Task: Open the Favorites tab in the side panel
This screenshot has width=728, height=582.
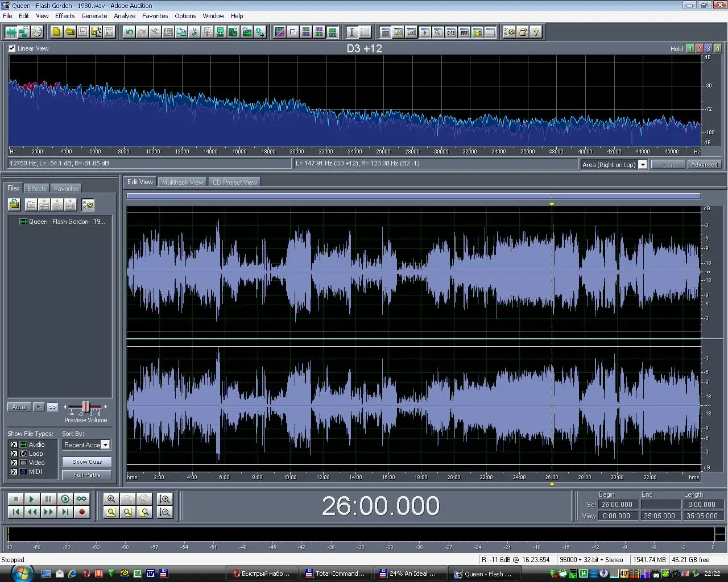Action: (66, 189)
